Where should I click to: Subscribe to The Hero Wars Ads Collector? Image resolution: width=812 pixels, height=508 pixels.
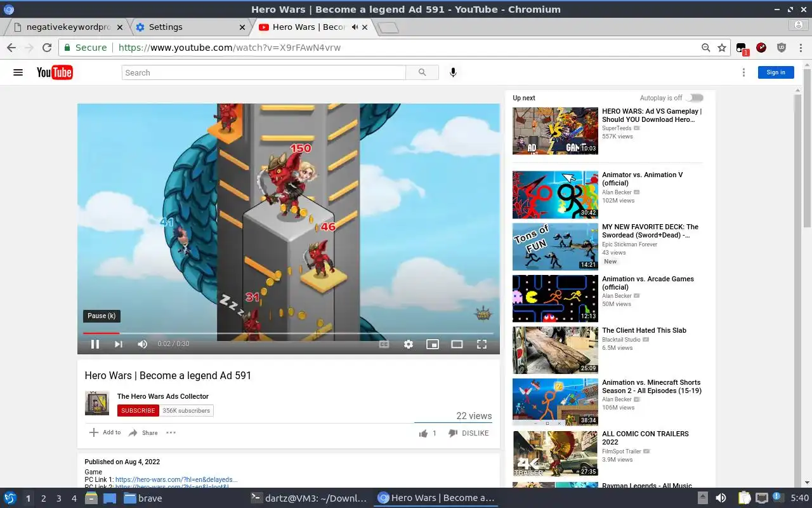[138, 411]
